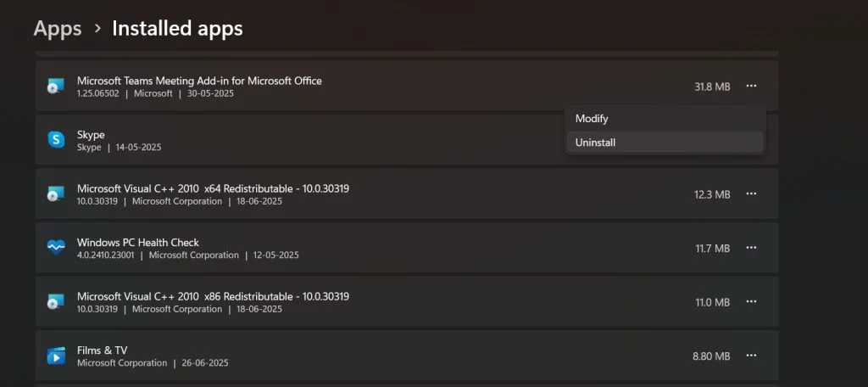This screenshot has width=868, height=387.
Task: Click the Films & TV app icon
Action: tap(56, 356)
